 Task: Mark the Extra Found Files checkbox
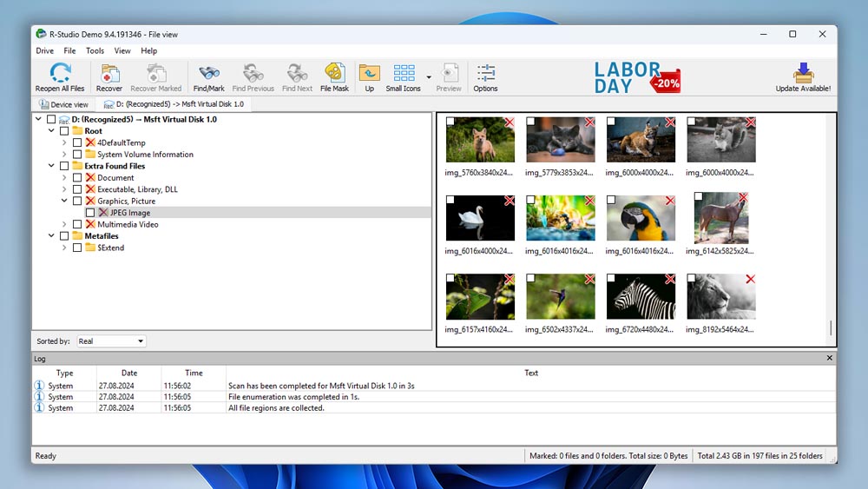(64, 166)
